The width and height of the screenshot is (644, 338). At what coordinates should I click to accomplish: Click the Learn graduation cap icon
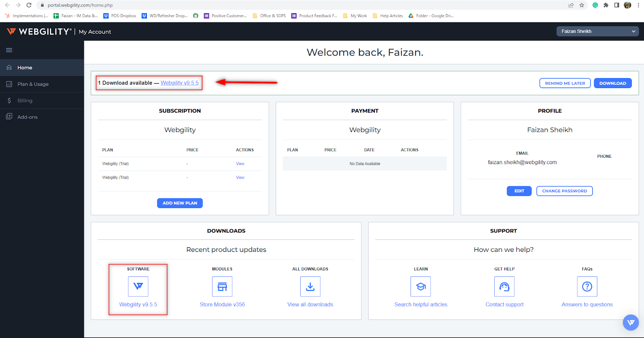pyautogui.click(x=421, y=286)
